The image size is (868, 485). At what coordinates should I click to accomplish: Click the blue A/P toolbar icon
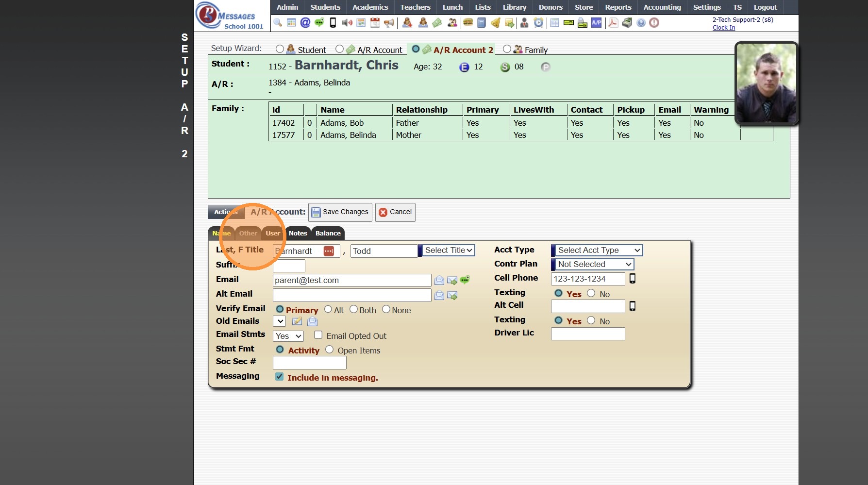pos(596,22)
